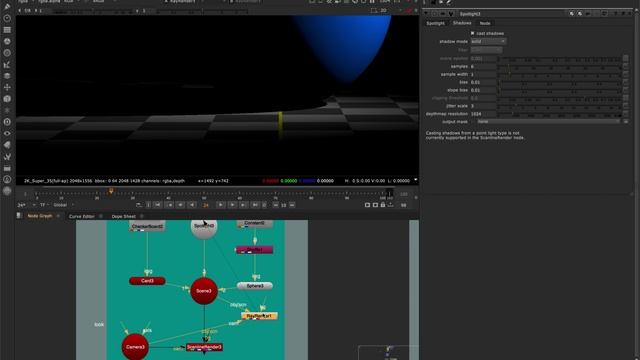Click fifth icon right of Spotlight3 name
Image resolution: width=640 pixels, height=360 pixels.
[604, 14]
